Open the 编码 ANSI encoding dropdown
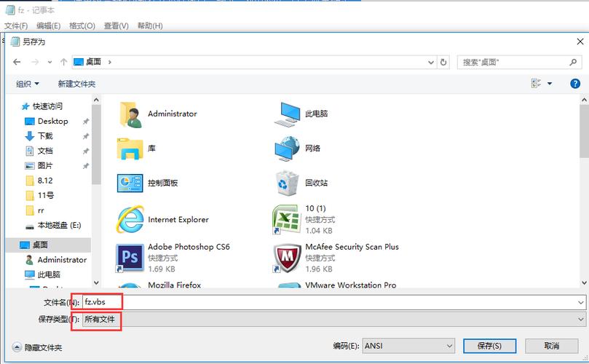This screenshot has width=589, height=364. [x=408, y=346]
